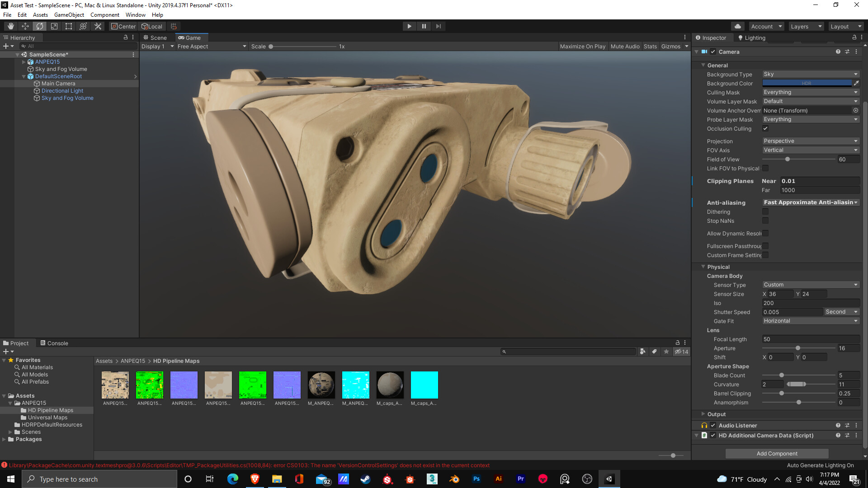
Task: Activate the Rotate tool
Action: tap(40, 26)
